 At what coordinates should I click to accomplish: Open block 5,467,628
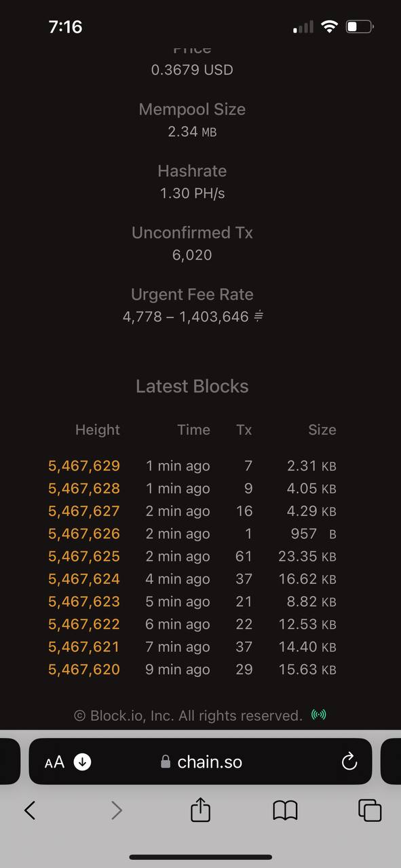84,488
